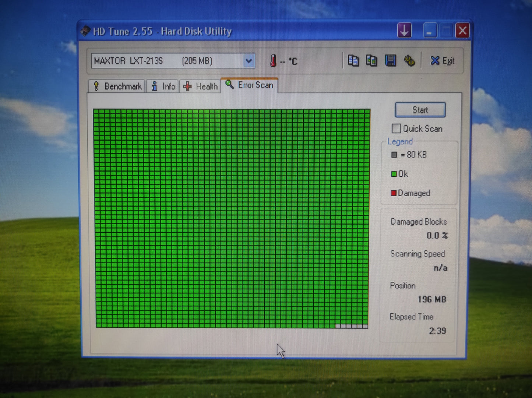The image size is (532, 398).
Task: Click the red Damaged legend swatch
Action: (393, 193)
